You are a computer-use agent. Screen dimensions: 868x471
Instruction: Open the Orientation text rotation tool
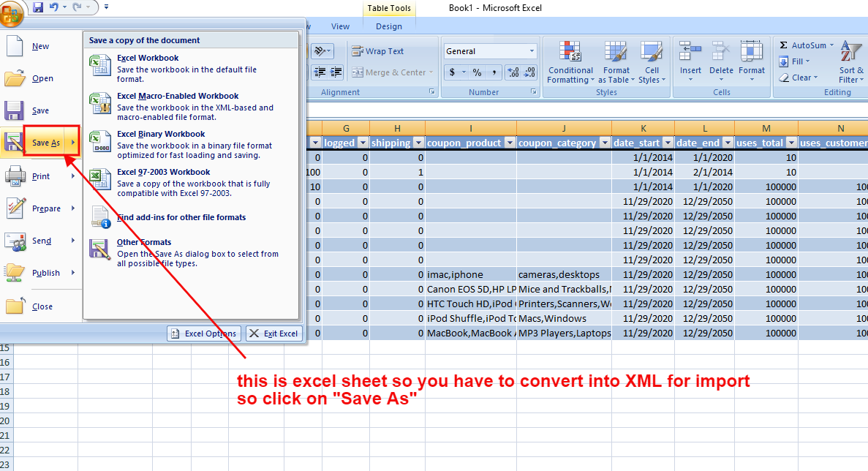(322, 51)
